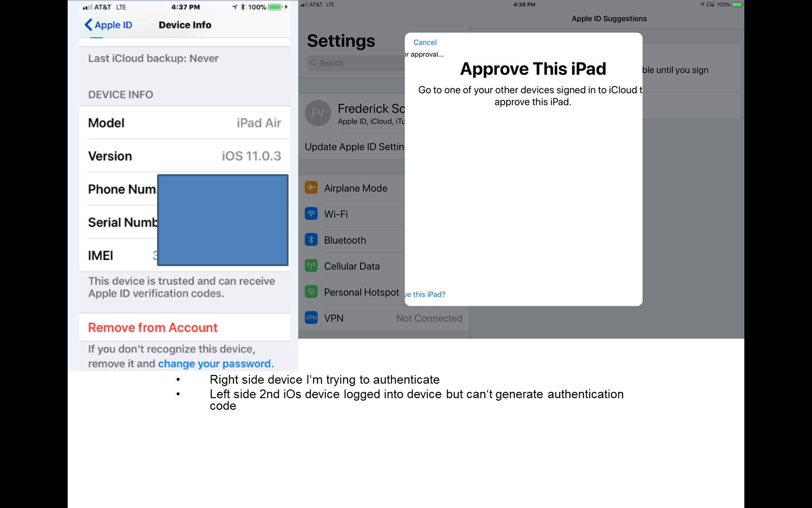
Task: Tap 'Last iCloud backup: Never' text
Action: click(x=153, y=59)
